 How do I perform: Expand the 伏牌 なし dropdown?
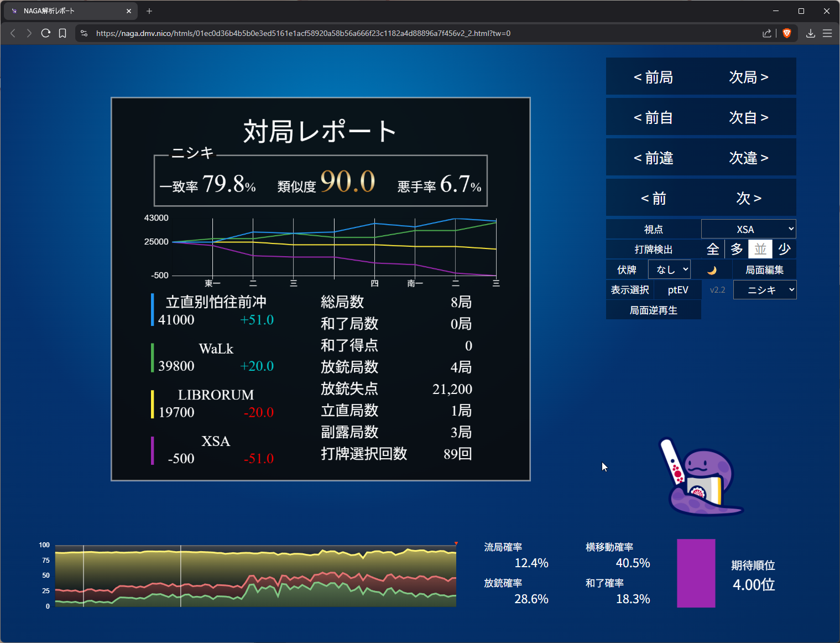(669, 269)
